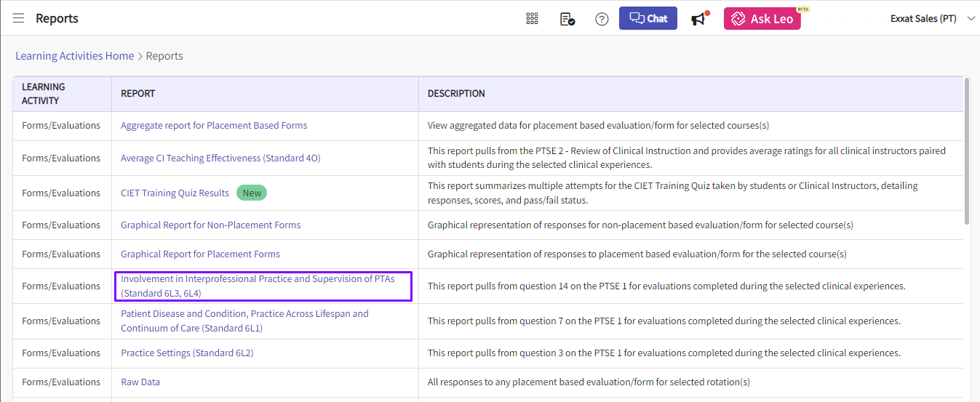Open announcements megaphone icon

[x=699, y=19]
